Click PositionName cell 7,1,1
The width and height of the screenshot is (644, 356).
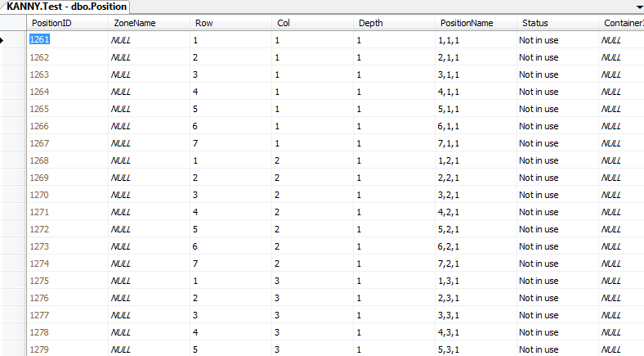pos(476,143)
